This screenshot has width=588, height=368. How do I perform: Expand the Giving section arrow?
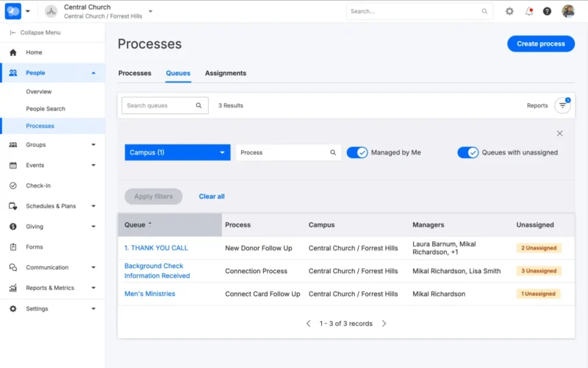coord(93,227)
